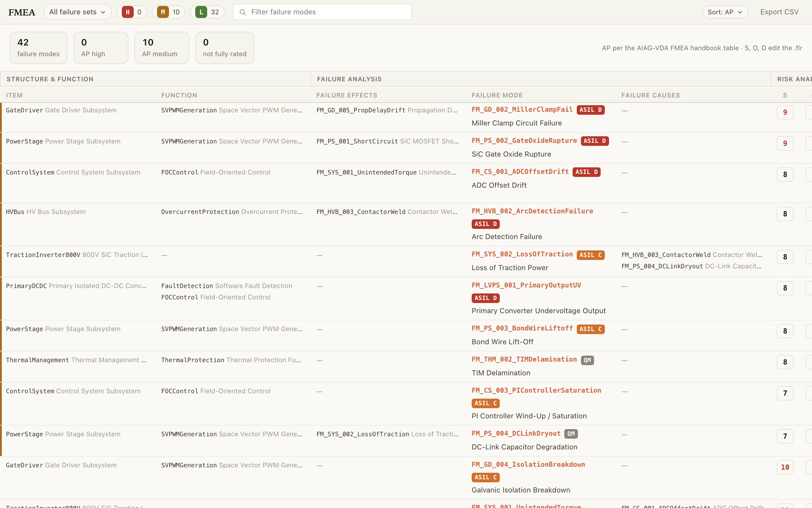This screenshot has height=508, width=812.
Task: Open the Sort: AP dropdown
Action: tap(725, 12)
